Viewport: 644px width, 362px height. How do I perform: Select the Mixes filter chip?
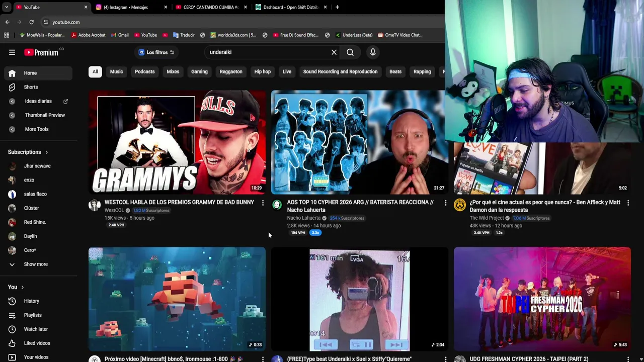click(x=173, y=72)
